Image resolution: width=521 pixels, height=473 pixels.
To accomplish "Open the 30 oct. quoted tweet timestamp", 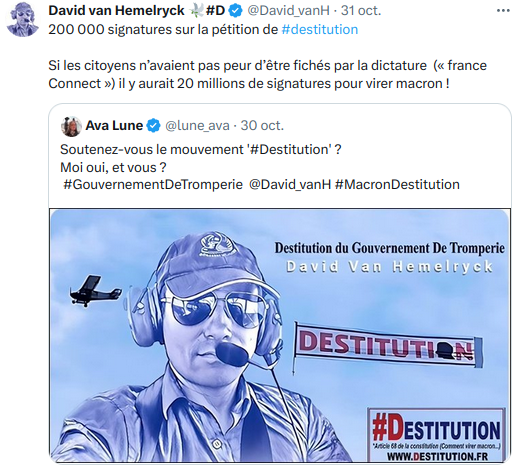I will [262, 126].
